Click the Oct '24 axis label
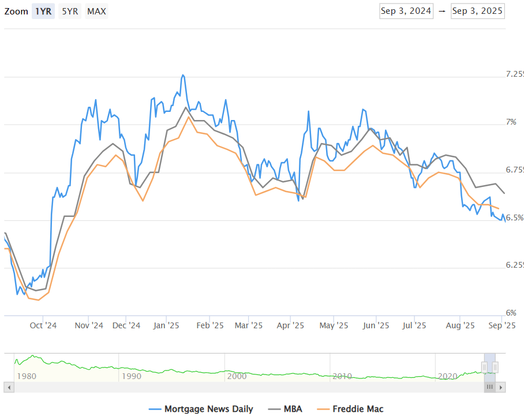Viewport: 524px width, 420px height. [x=43, y=325]
